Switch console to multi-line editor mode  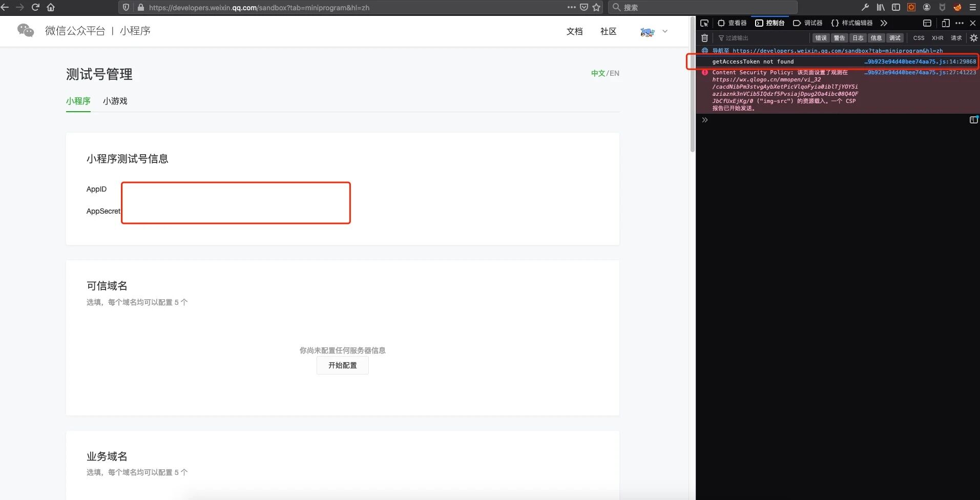pyautogui.click(x=974, y=120)
